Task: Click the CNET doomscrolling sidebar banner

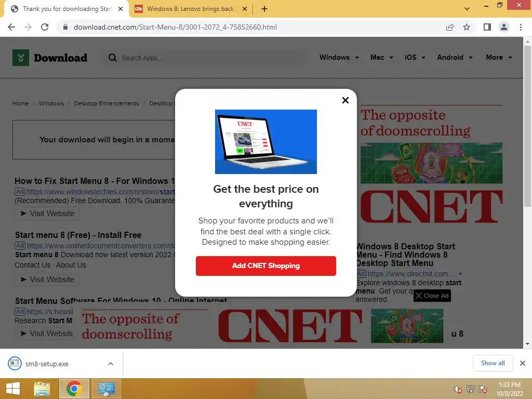Action: pos(431,165)
